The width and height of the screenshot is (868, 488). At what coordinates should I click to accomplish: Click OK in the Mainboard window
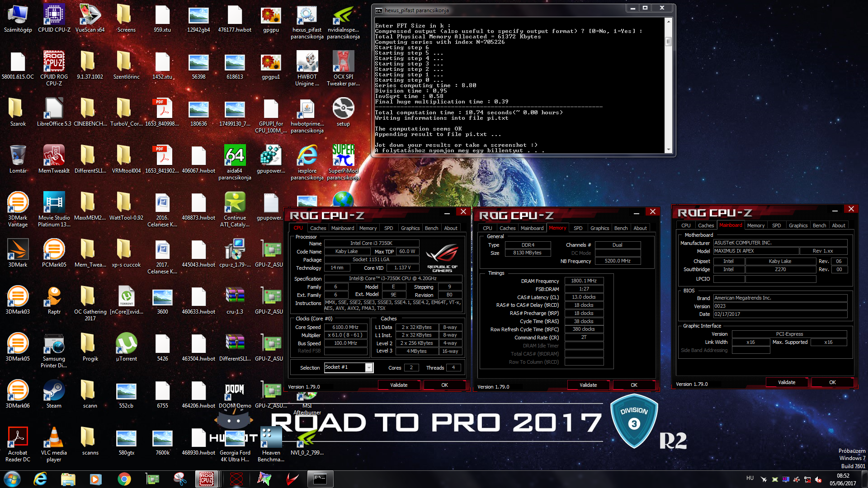click(832, 382)
